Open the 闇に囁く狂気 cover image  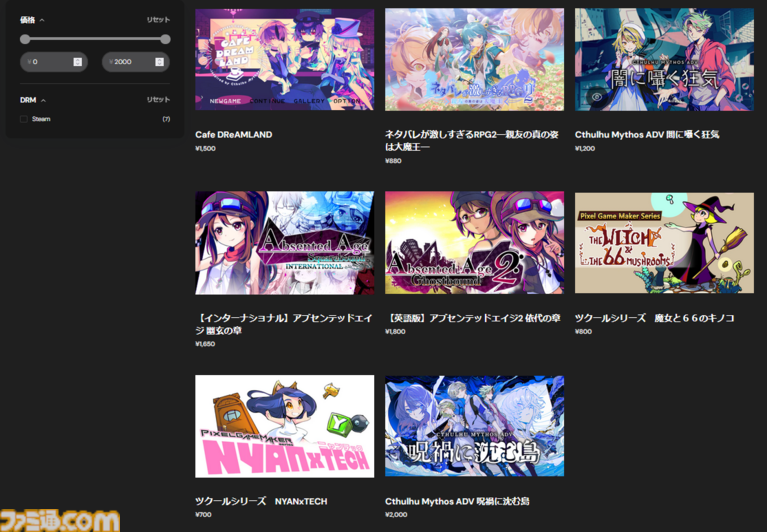click(664, 59)
